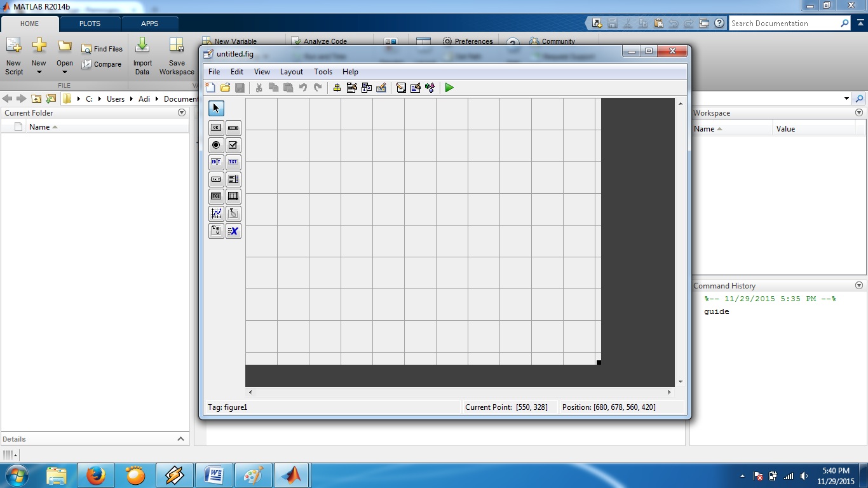868x488 pixels.
Task: Open the Layout menu in GUIDE
Action: (291, 72)
